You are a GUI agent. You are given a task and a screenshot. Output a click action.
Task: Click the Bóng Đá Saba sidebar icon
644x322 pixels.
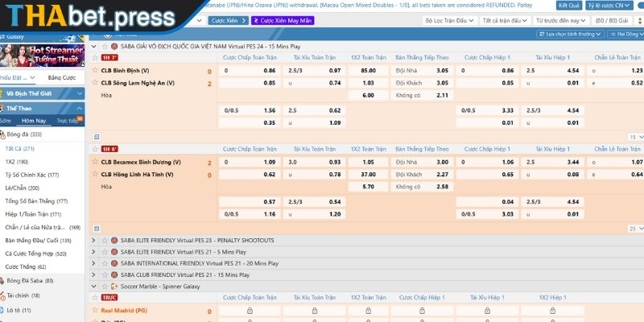tap(3, 281)
